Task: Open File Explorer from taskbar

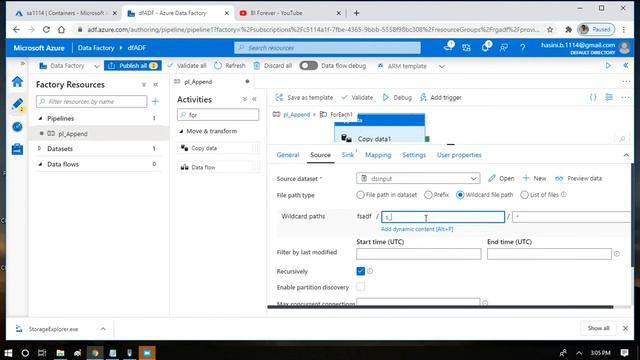Action: pos(60,353)
